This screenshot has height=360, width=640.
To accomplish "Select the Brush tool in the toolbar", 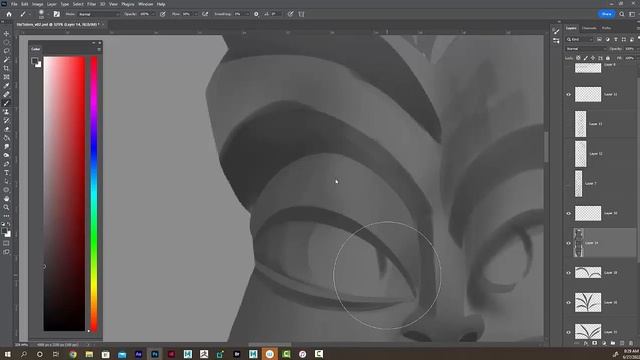I will coord(7,103).
